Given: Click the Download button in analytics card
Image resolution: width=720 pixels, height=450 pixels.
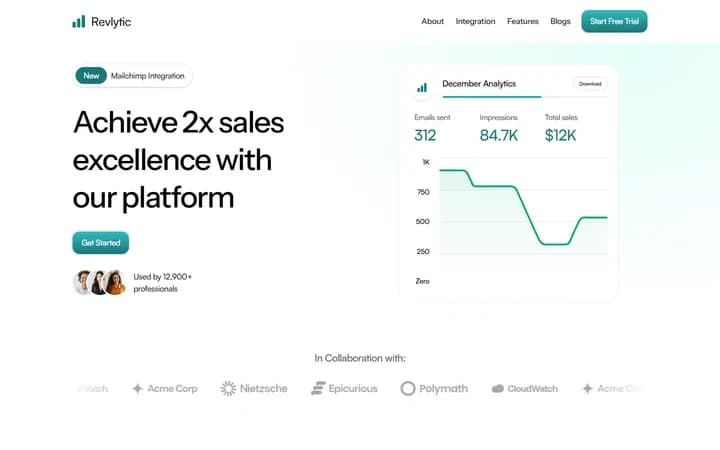Looking at the screenshot, I should [590, 84].
